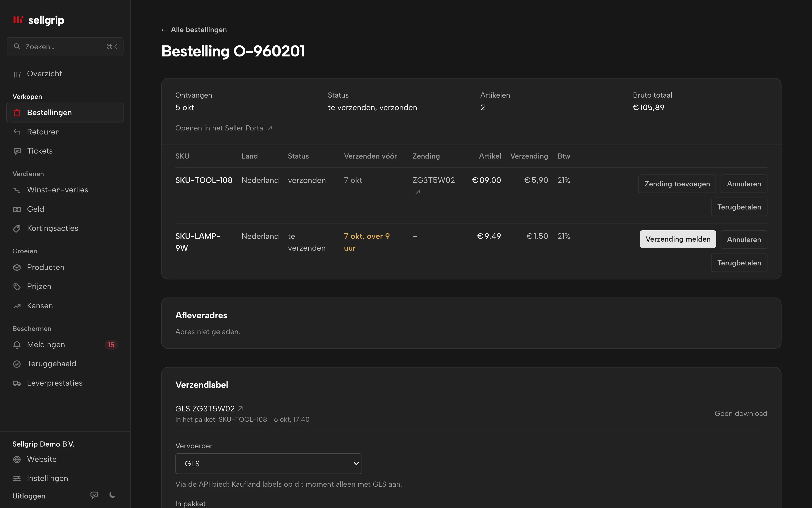Go to Retouren in the sidebar
This screenshot has width=812, height=508.
[65, 132]
